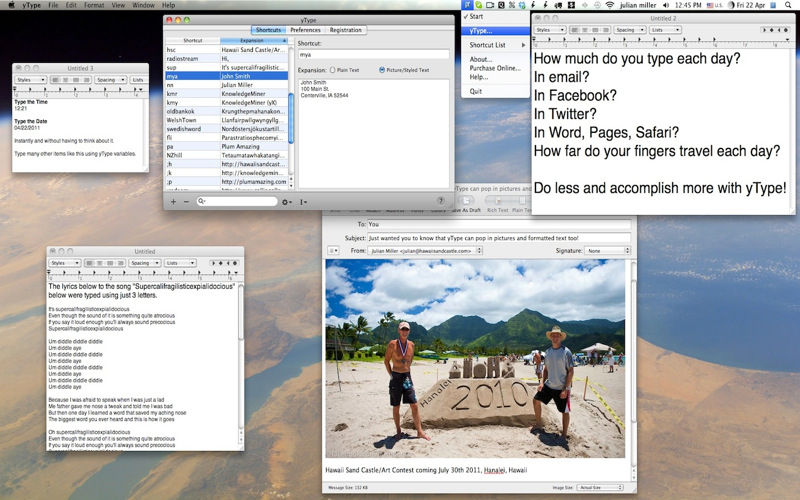
Task: Click the green status icon next to yType icon
Action: coord(479,5)
